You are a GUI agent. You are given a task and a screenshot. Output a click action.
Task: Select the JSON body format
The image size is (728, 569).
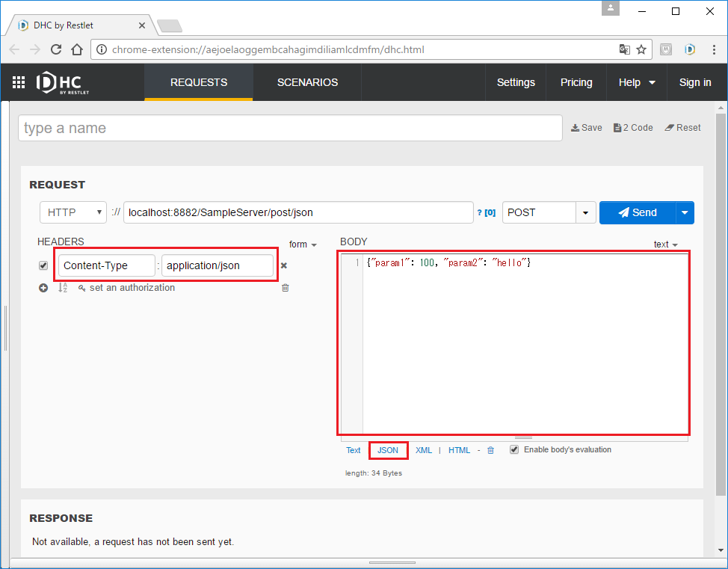pyautogui.click(x=388, y=450)
